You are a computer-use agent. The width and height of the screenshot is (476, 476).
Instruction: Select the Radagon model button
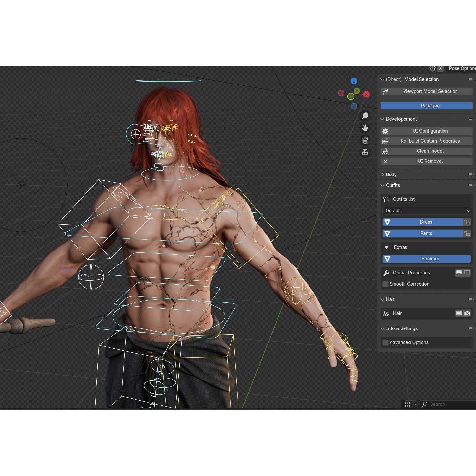(x=427, y=106)
